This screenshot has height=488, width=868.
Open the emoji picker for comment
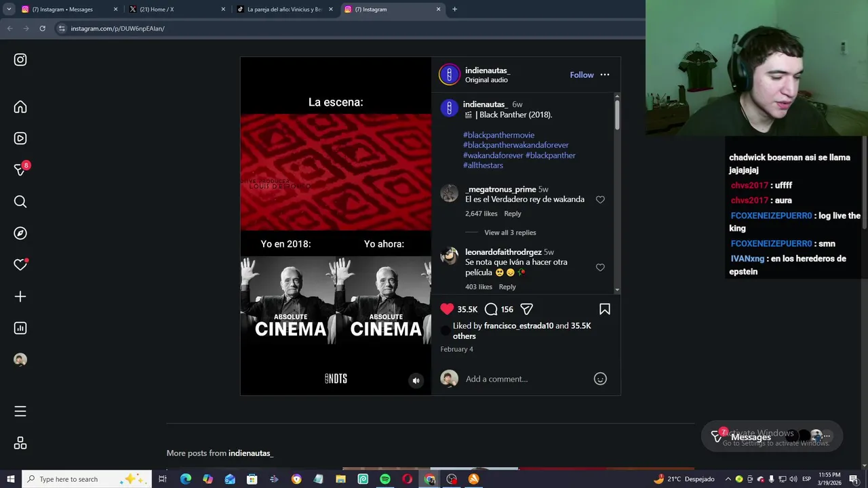tap(600, 379)
